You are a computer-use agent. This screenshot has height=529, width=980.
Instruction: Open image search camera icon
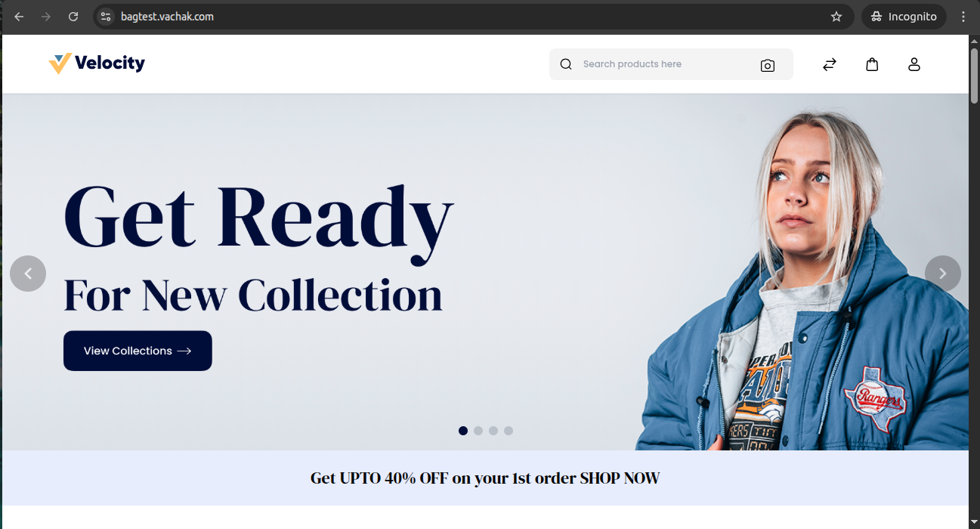(x=768, y=65)
